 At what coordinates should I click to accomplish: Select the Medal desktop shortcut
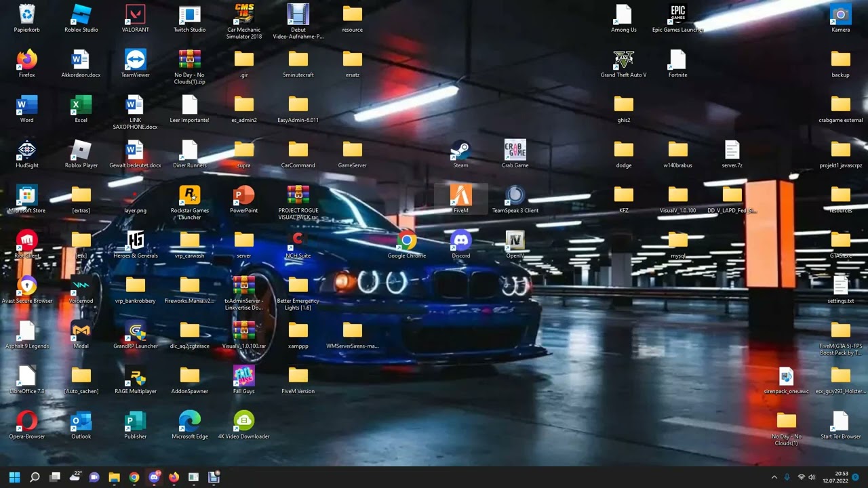[81, 335]
